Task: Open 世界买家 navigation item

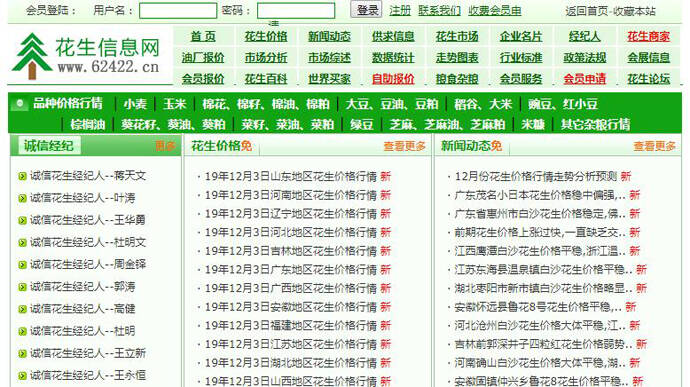Action: (329, 79)
